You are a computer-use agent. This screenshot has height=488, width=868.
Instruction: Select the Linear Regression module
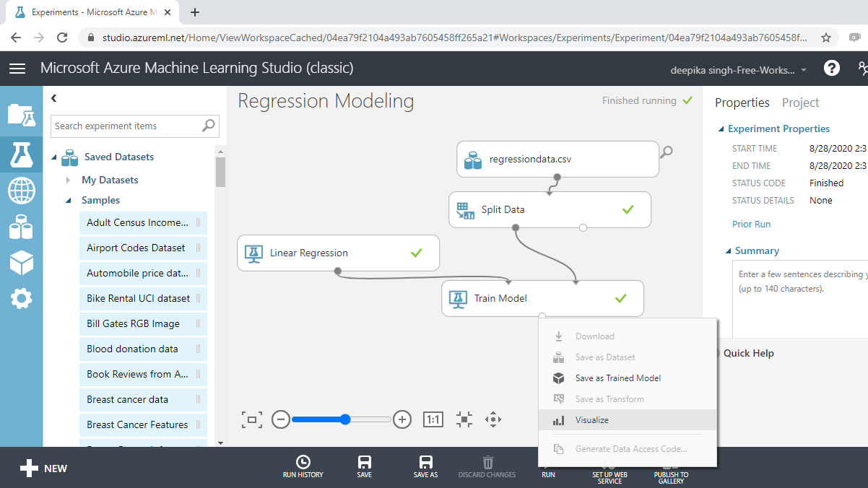[338, 253]
